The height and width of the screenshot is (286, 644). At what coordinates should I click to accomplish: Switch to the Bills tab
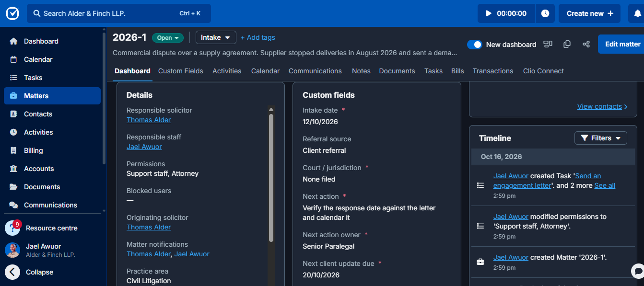[x=457, y=71]
